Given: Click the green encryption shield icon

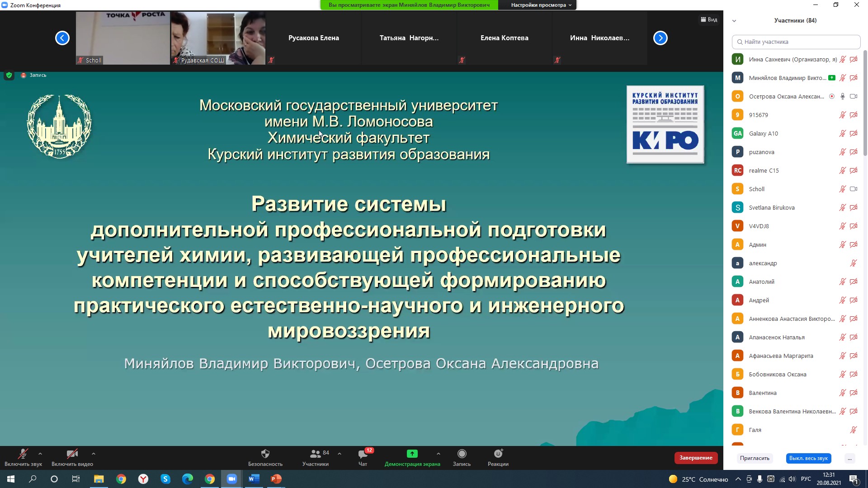Looking at the screenshot, I should point(9,75).
